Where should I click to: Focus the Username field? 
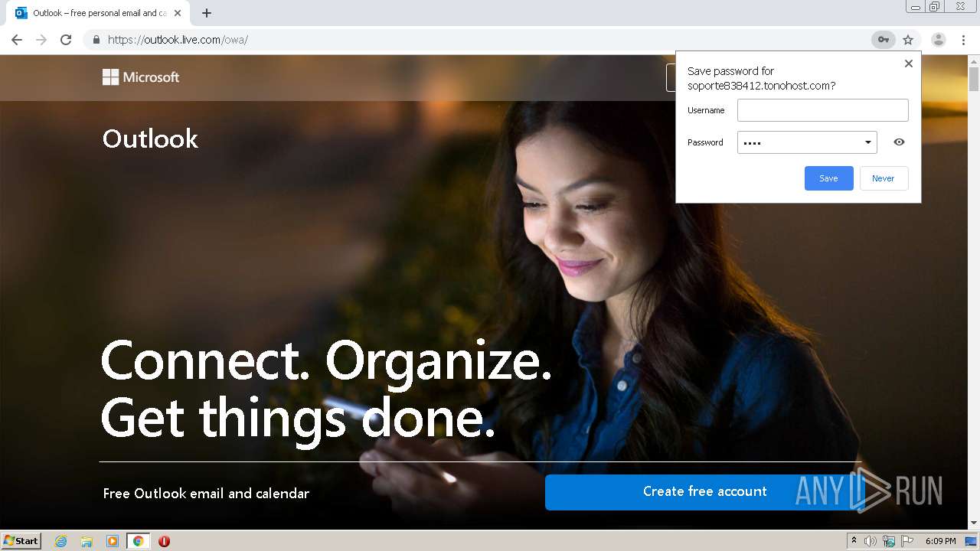pos(822,110)
